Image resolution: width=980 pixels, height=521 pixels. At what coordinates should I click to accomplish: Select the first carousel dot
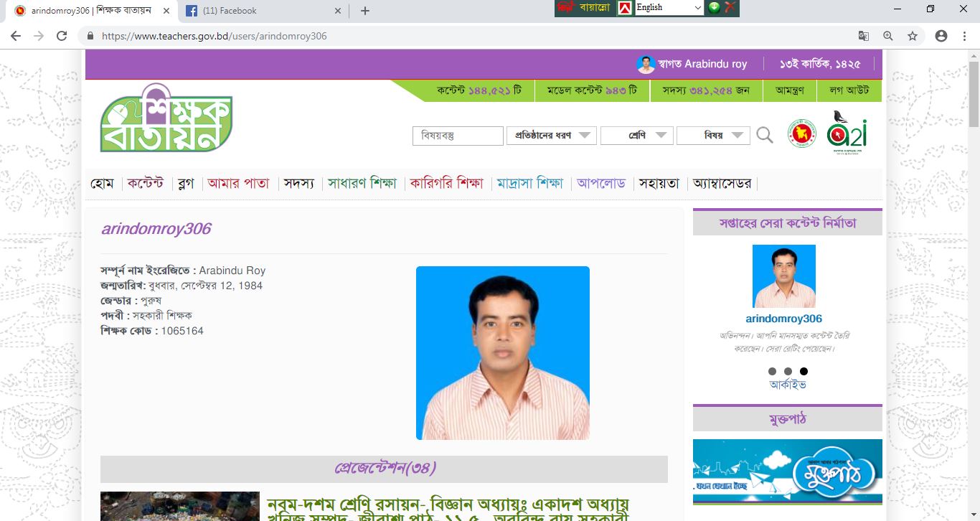coord(772,372)
